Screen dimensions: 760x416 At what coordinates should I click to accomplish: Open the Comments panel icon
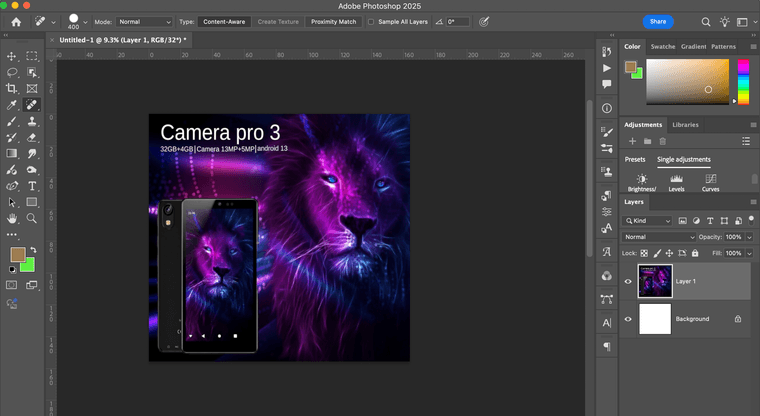point(606,84)
